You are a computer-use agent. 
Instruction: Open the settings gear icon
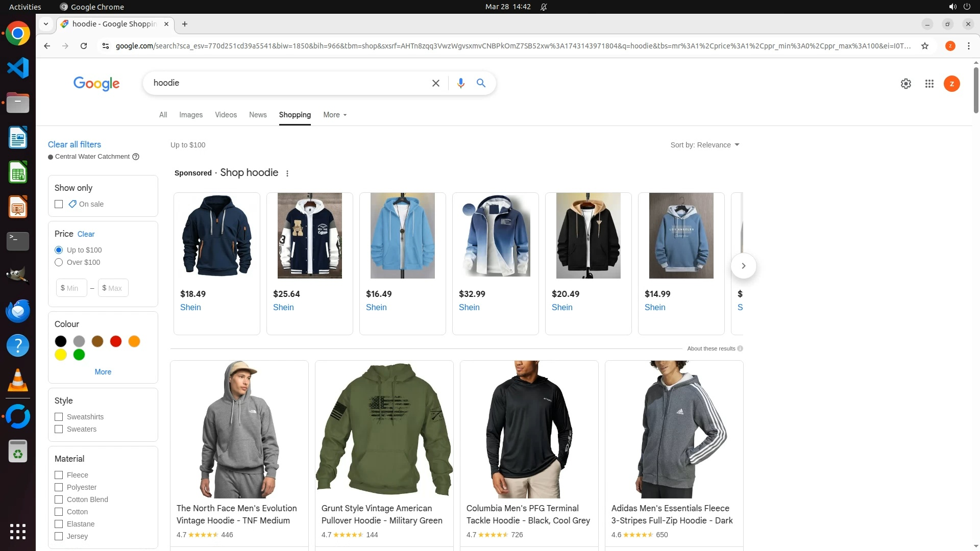905,84
